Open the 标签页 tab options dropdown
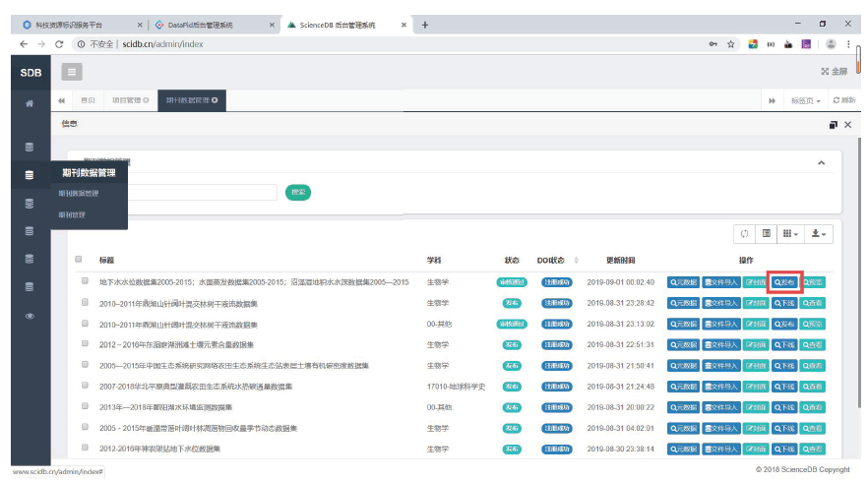 [805, 100]
